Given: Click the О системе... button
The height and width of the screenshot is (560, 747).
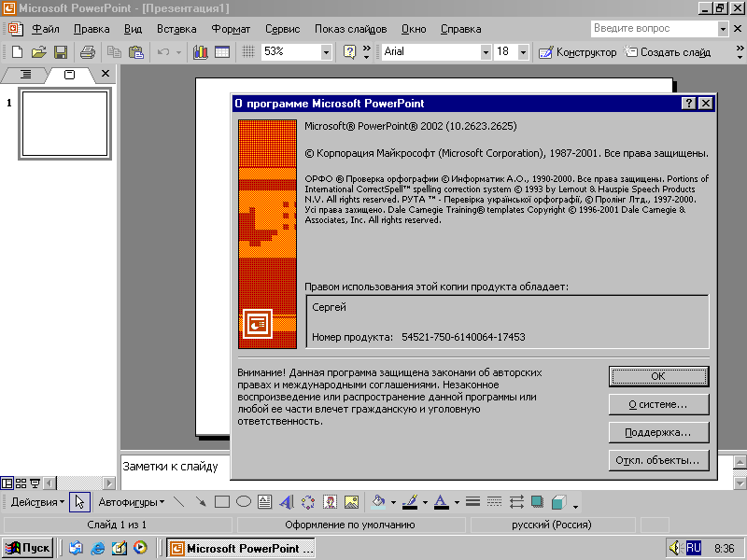Looking at the screenshot, I should point(658,405).
